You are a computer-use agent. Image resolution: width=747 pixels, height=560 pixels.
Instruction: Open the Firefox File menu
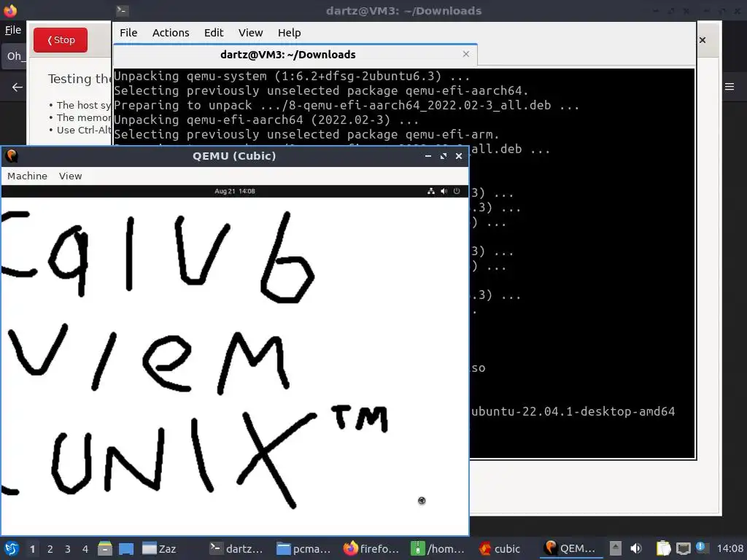click(x=13, y=30)
